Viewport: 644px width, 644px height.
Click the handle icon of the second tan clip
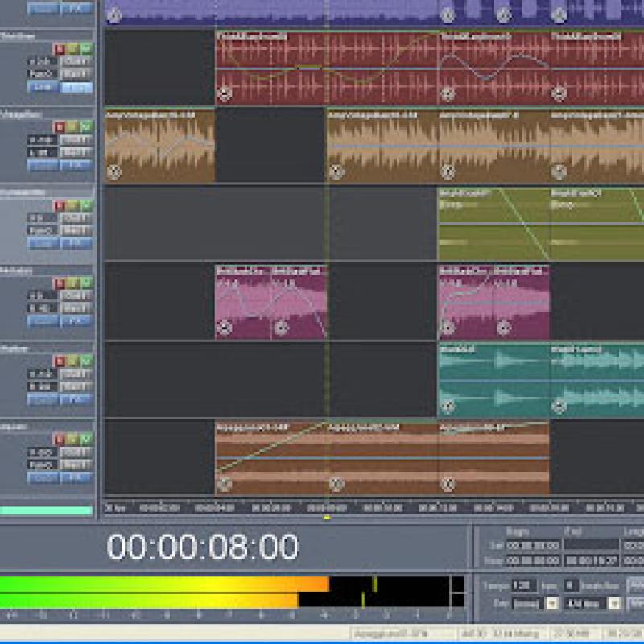click(336, 171)
